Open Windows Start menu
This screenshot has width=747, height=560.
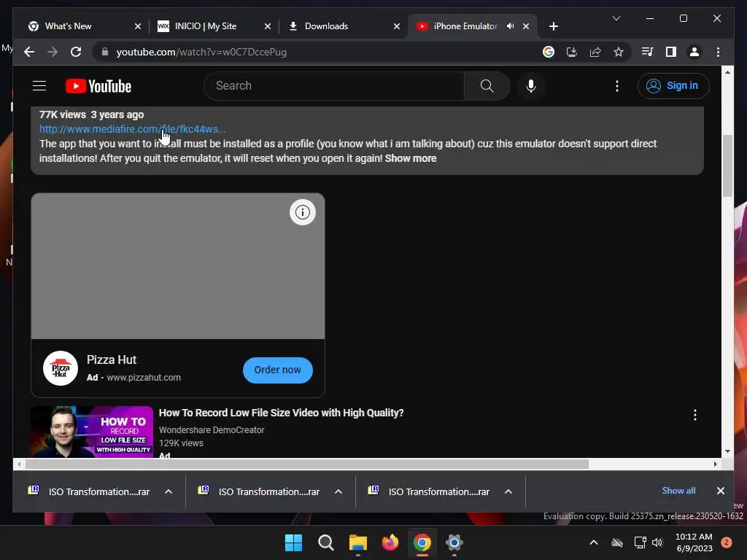[x=293, y=542]
